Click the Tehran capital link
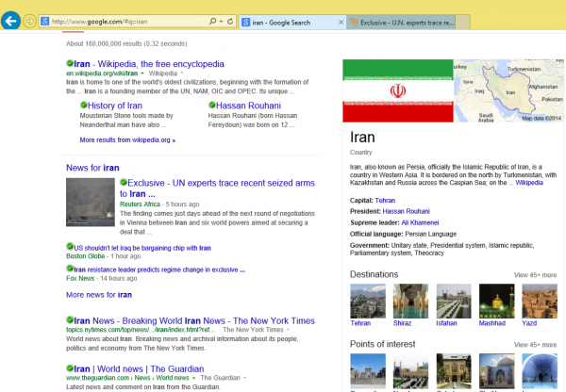The width and height of the screenshot is (566, 392). 385,201
